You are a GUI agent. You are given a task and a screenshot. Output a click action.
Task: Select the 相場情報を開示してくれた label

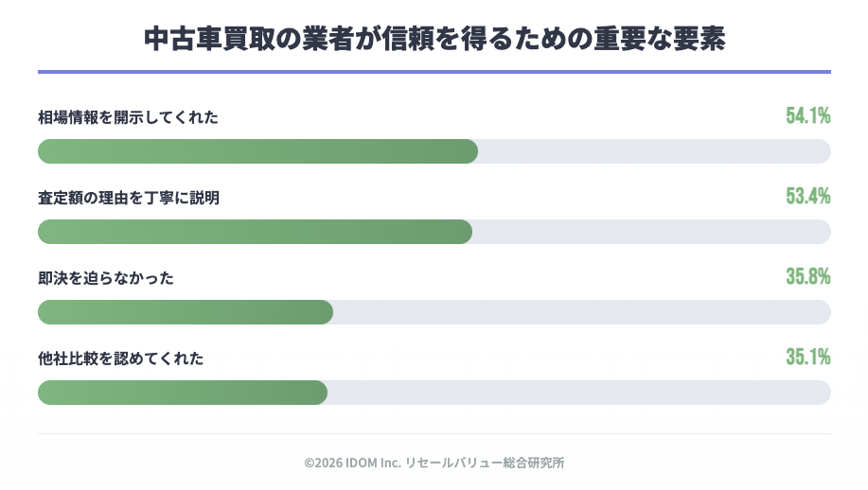(x=128, y=117)
